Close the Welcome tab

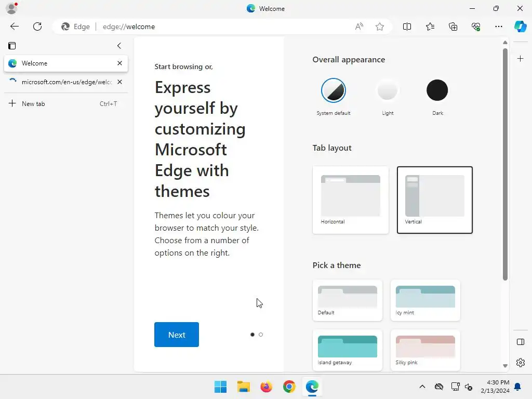[x=119, y=63]
